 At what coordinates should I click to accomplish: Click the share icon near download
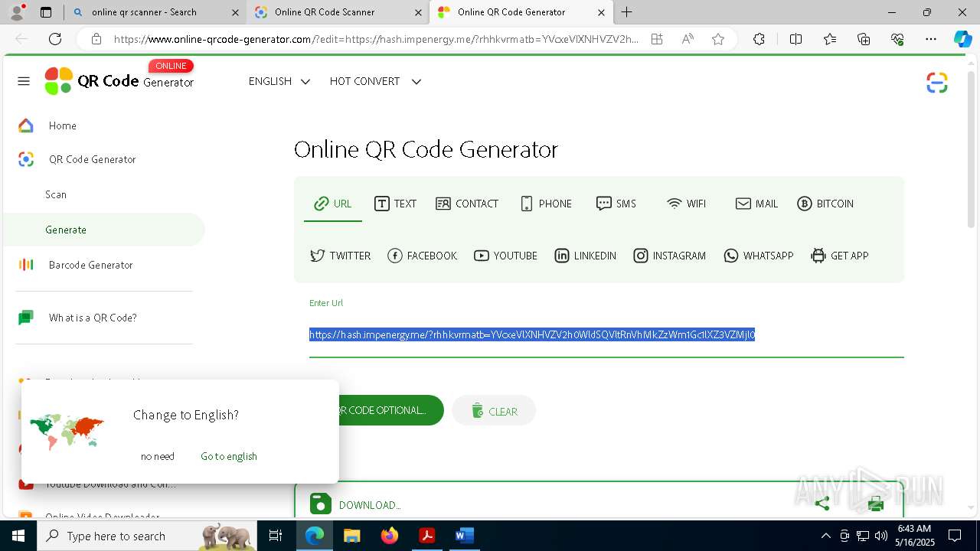click(x=822, y=504)
